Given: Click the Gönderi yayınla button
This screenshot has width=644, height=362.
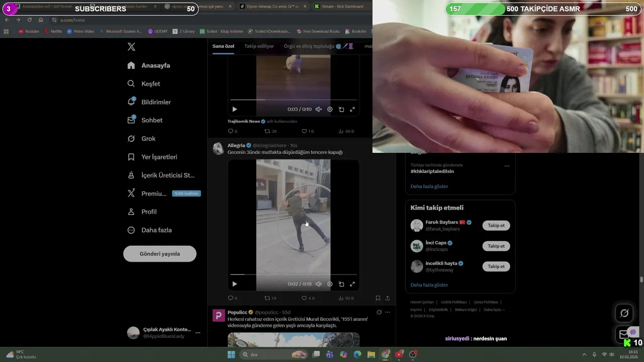Looking at the screenshot, I should 159,254.
